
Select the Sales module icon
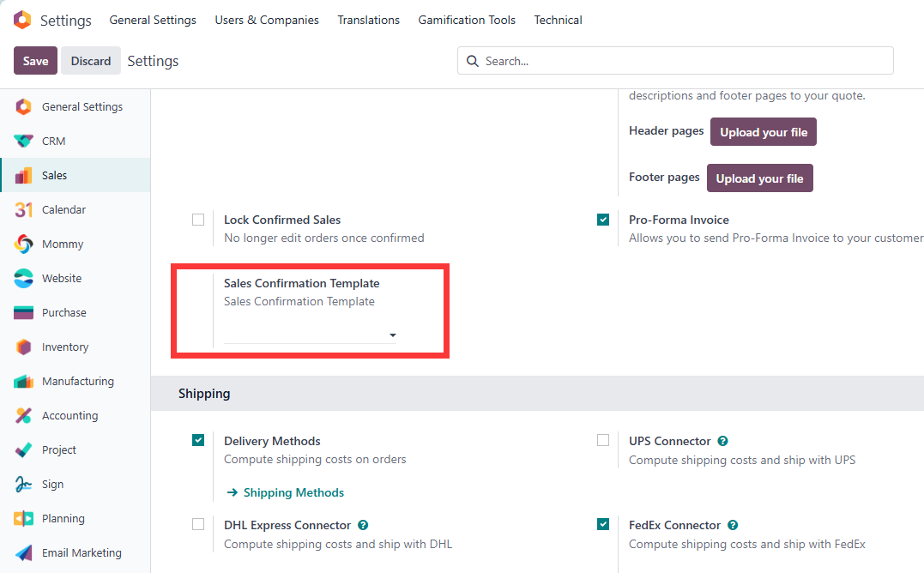click(23, 176)
